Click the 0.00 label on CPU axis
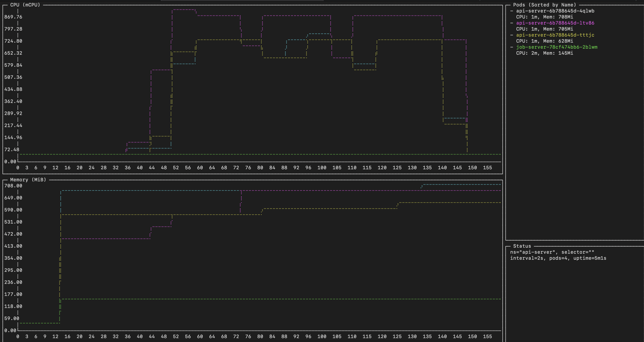Screen dimensions: 644x342 tap(10, 162)
